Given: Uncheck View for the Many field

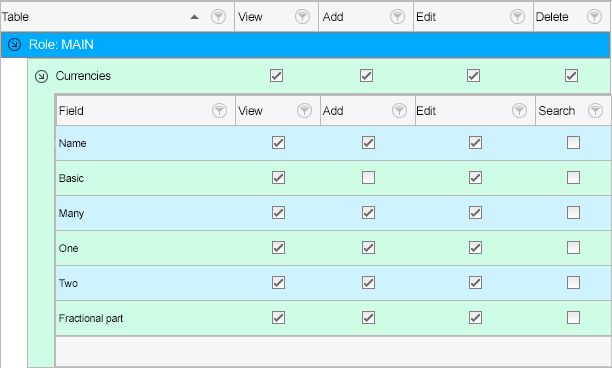Looking at the screenshot, I should [x=278, y=213].
